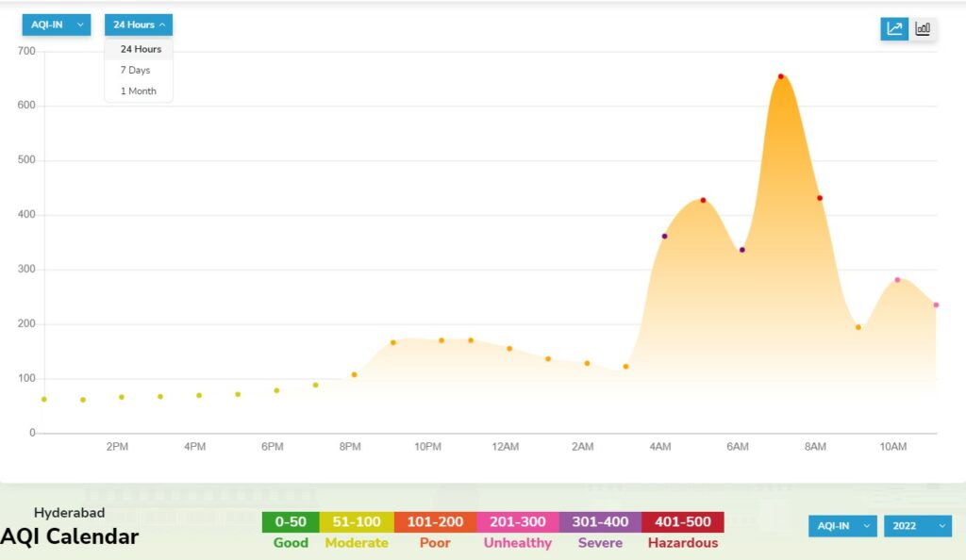The height and width of the screenshot is (560, 966).
Task: Click the 51-100 Moderate yellow legend swatch
Action: click(x=357, y=522)
